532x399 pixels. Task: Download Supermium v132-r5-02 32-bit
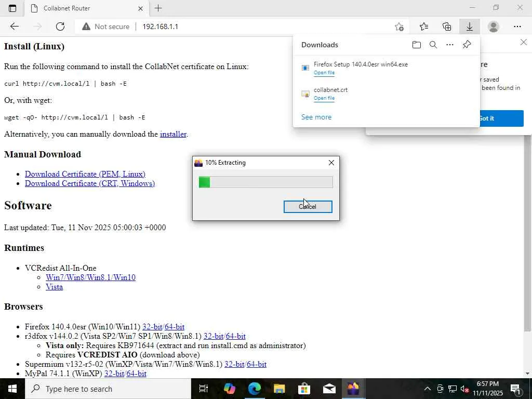coord(234,364)
